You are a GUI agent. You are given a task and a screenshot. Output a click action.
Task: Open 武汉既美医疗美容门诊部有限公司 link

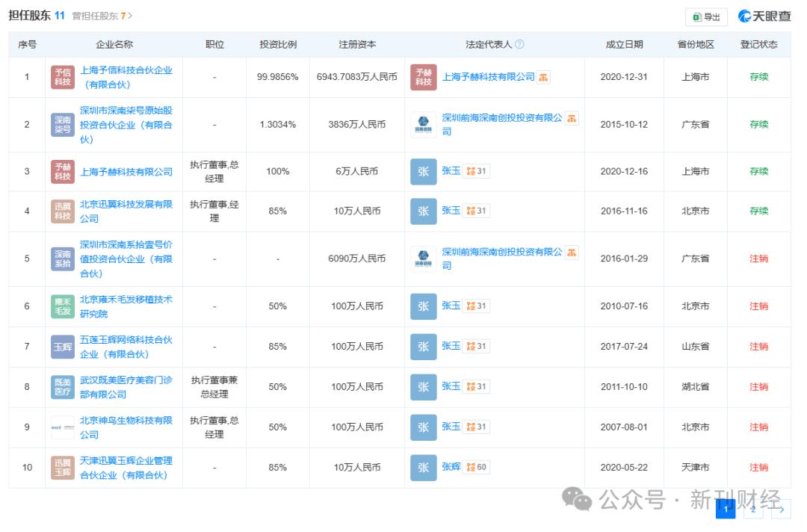pyautogui.click(x=126, y=387)
